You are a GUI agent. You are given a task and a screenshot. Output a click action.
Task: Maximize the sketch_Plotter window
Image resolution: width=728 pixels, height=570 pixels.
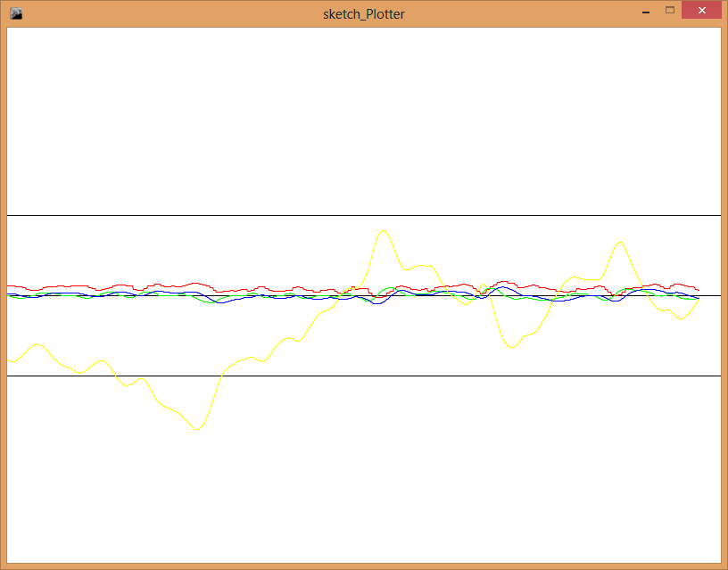670,11
